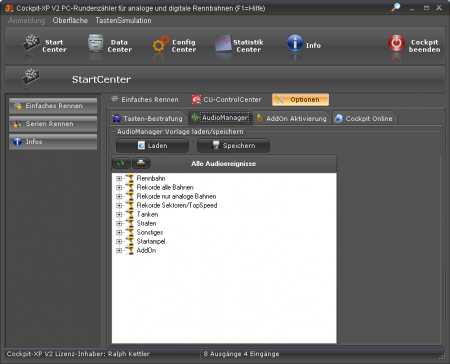This screenshot has height=364, width=450.
Task: Open the TastenSimulation menu
Action: (x=123, y=20)
